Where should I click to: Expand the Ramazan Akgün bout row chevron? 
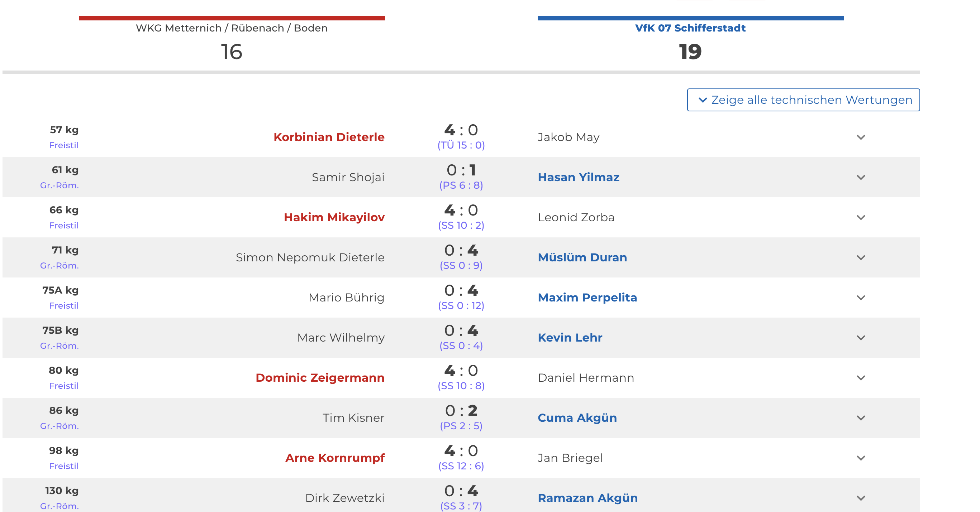click(861, 498)
